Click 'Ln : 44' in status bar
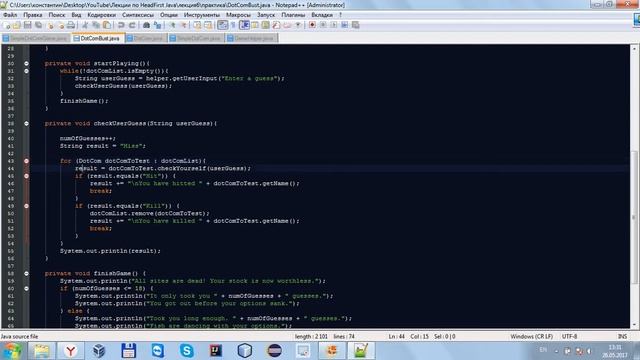The width and height of the screenshot is (640, 360). click(396, 336)
